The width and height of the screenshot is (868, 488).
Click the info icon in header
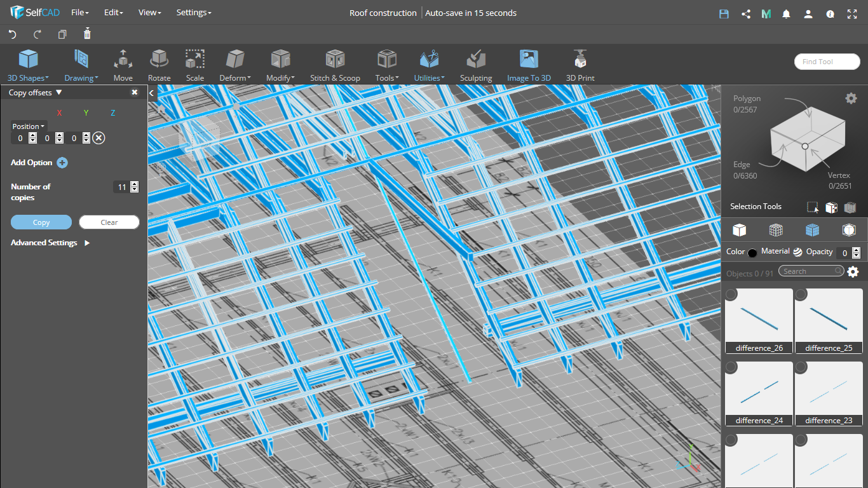click(830, 13)
